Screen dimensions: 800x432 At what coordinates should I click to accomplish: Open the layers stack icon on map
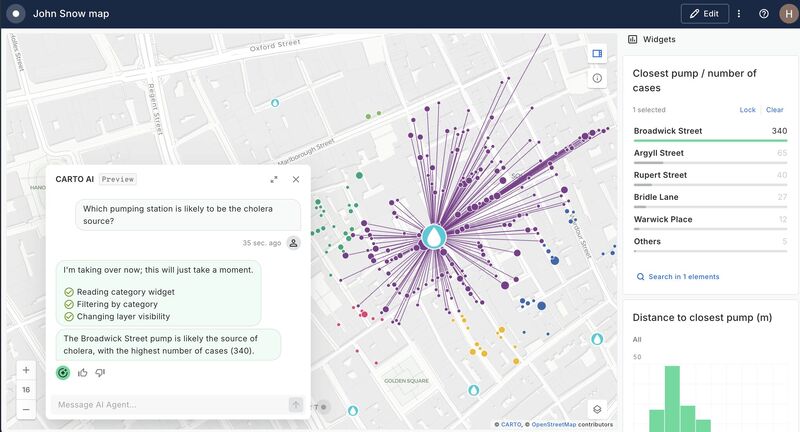pos(597,409)
